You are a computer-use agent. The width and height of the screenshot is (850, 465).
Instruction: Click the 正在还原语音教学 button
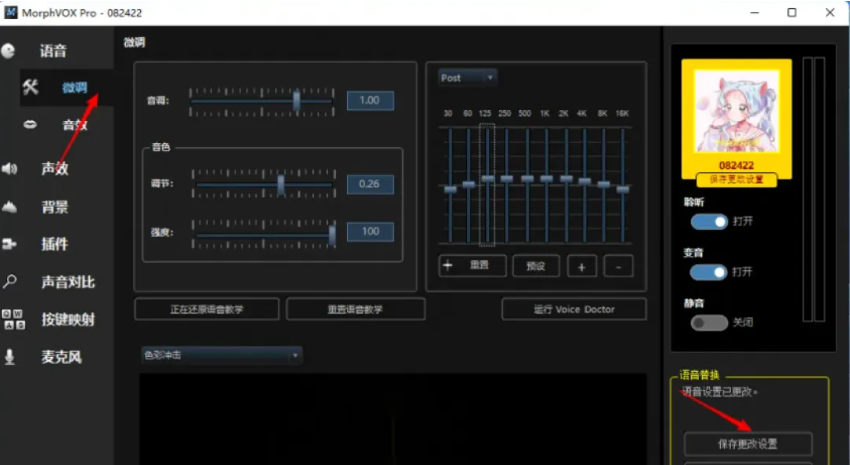[207, 309]
